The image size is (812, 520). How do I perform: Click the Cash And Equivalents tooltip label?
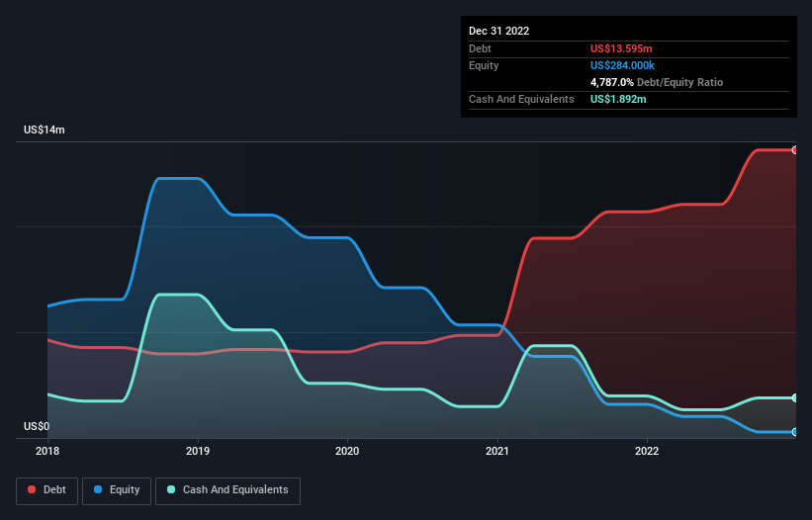pos(521,99)
